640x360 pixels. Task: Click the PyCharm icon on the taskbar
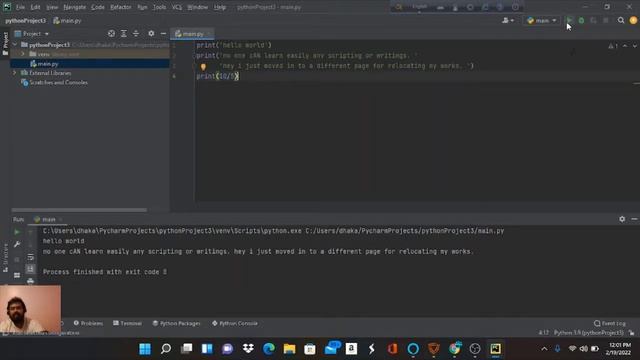(496, 349)
